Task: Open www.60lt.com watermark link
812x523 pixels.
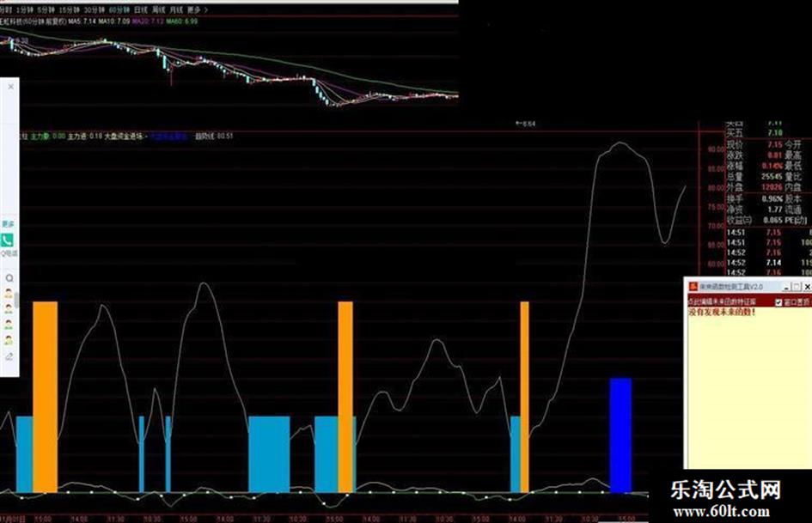Action: point(721,512)
